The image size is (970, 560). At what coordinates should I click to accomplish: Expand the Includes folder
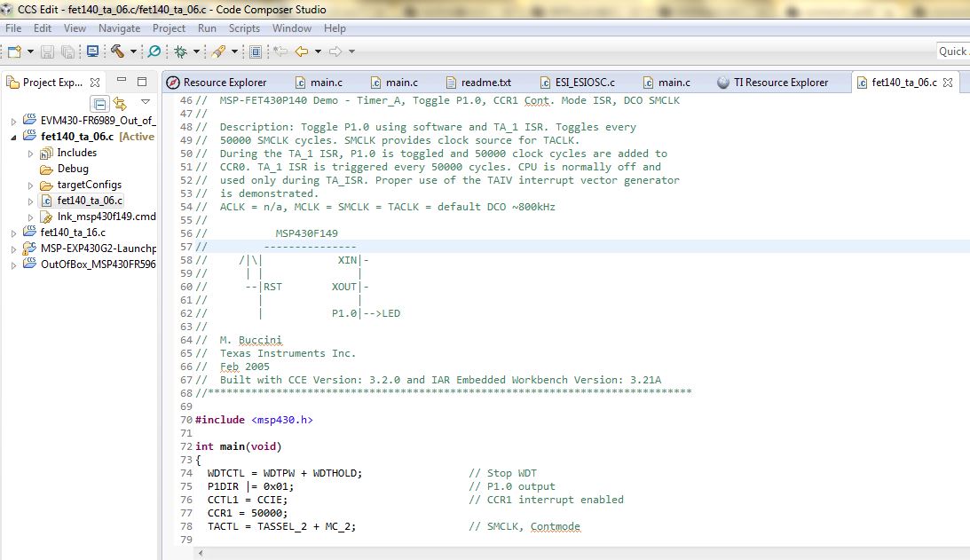(29, 153)
